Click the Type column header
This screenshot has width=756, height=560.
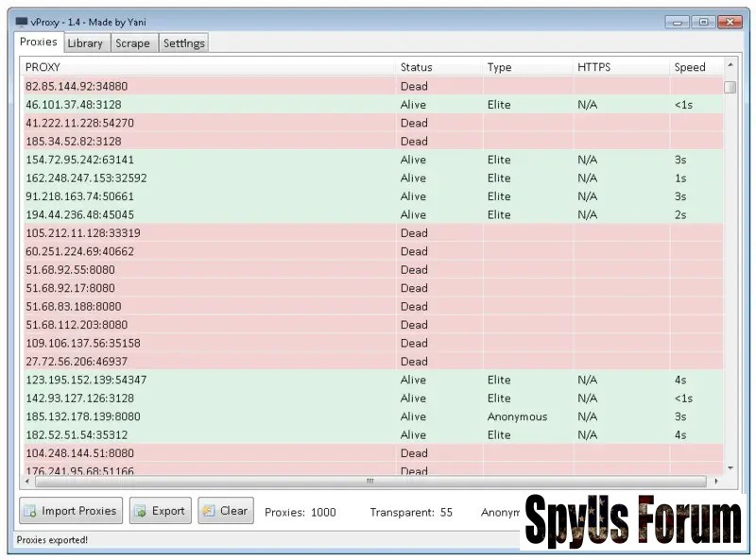499,67
